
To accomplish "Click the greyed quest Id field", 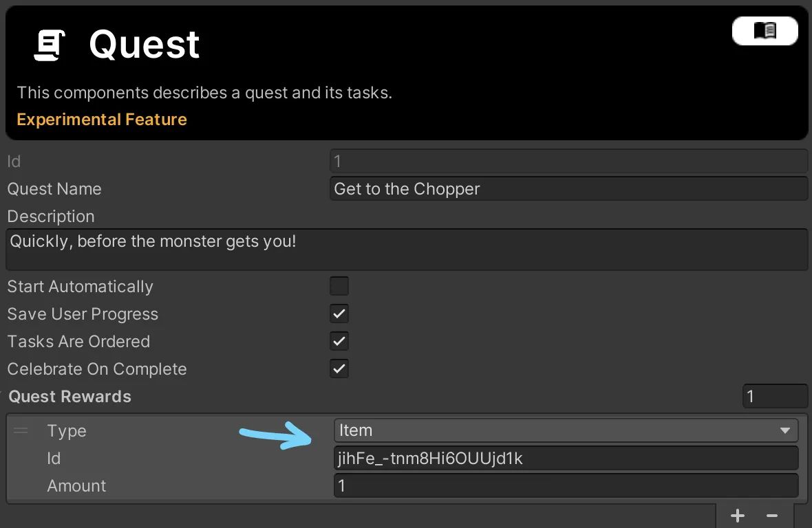I will [x=568, y=162].
